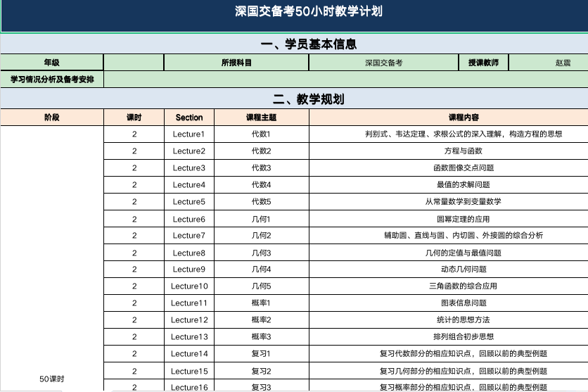
Task: Click the content cell 动态几何问题
Action: coord(449,269)
